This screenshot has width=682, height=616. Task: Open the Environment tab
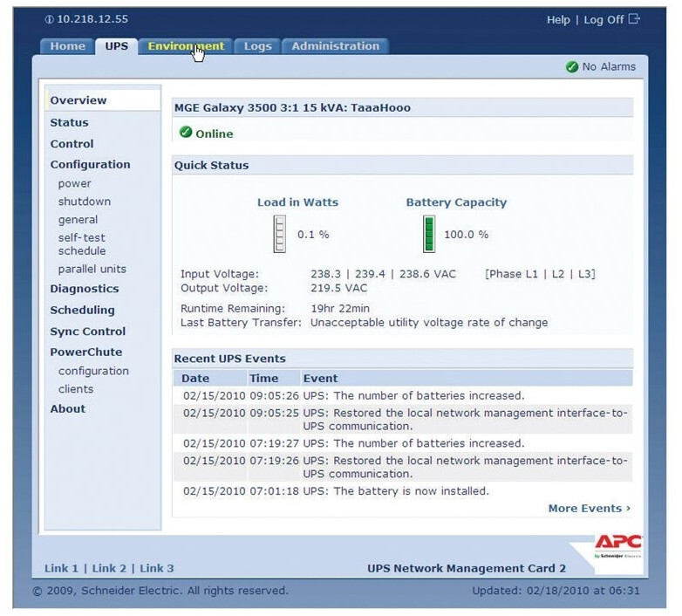point(186,46)
